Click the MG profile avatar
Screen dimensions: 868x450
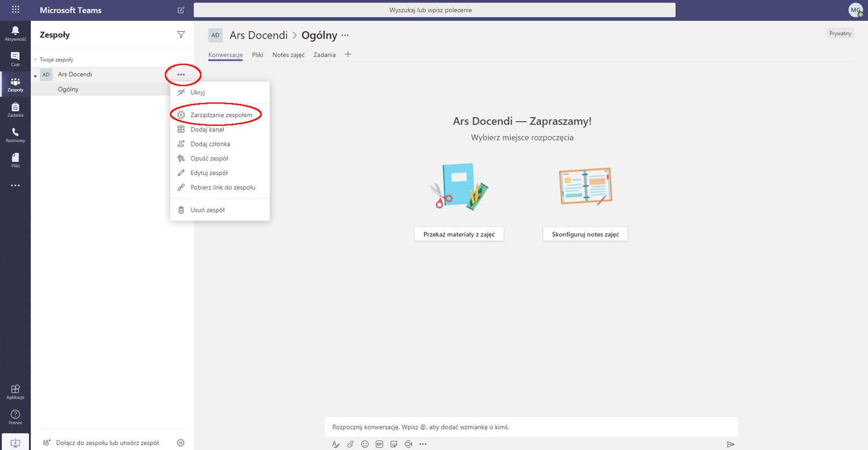point(855,10)
